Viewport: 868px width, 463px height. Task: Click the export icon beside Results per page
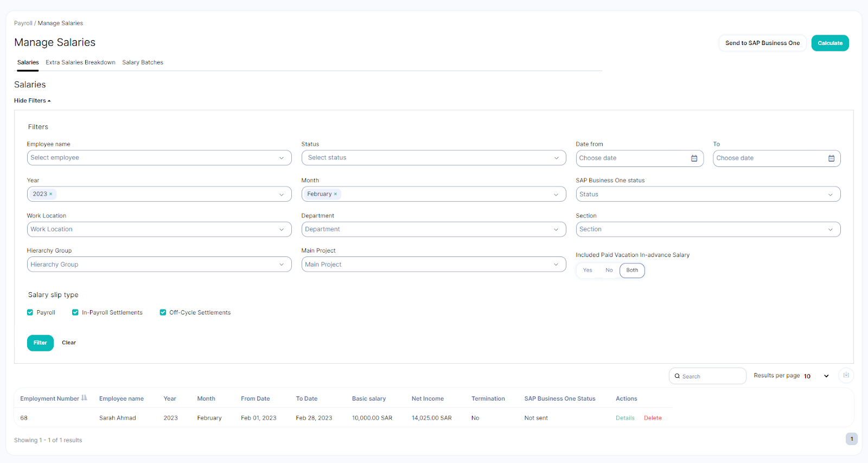point(846,375)
